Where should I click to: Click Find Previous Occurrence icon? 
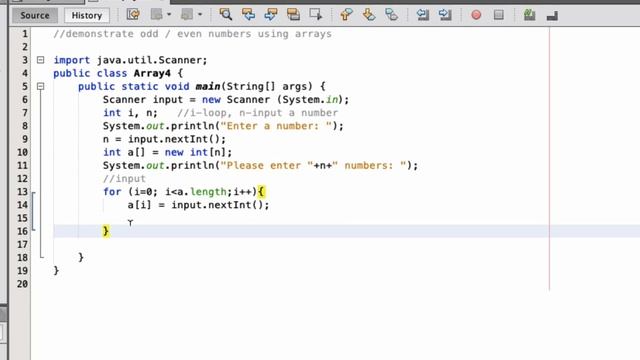click(x=248, y=15)
